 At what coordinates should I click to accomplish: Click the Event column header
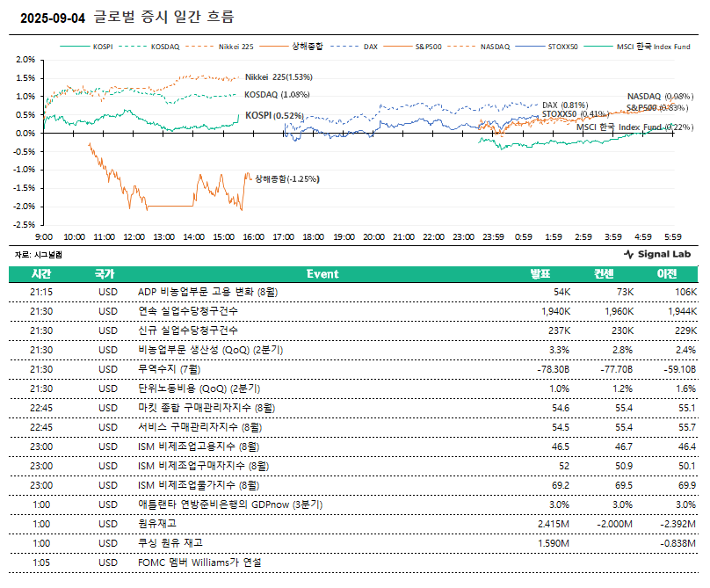(x=322, y=273)
